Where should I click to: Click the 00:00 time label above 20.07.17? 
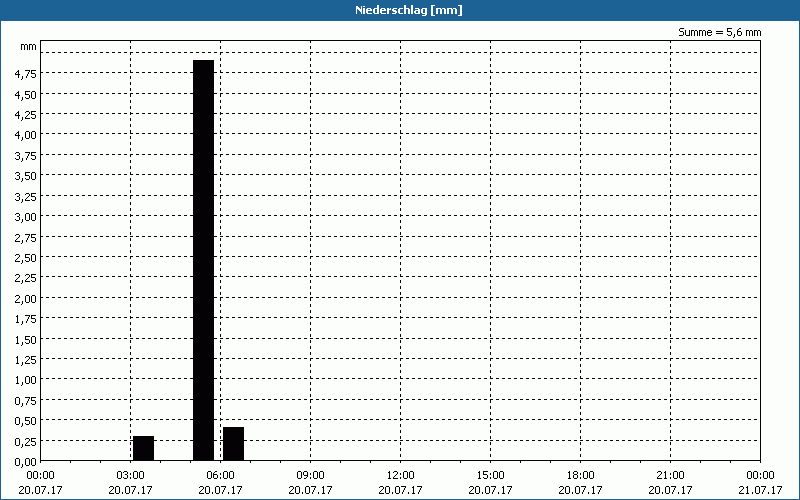tap(40, 476)
